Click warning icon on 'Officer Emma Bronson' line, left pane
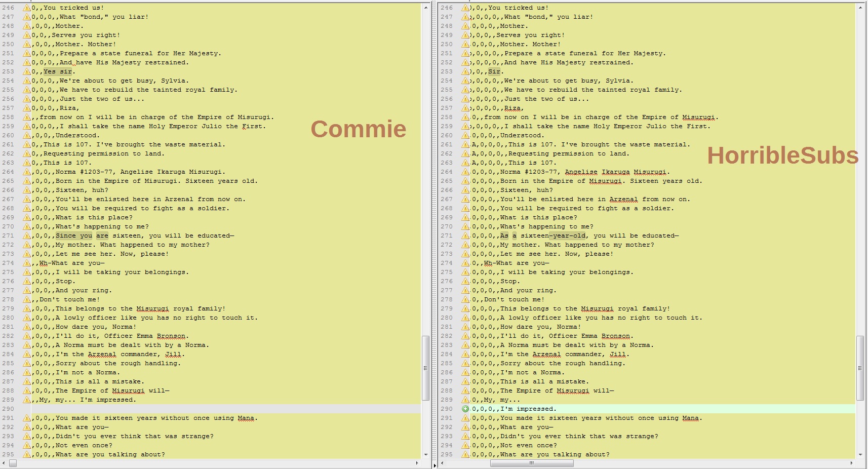This screenshot has height=469, width=868. point(27,336)
